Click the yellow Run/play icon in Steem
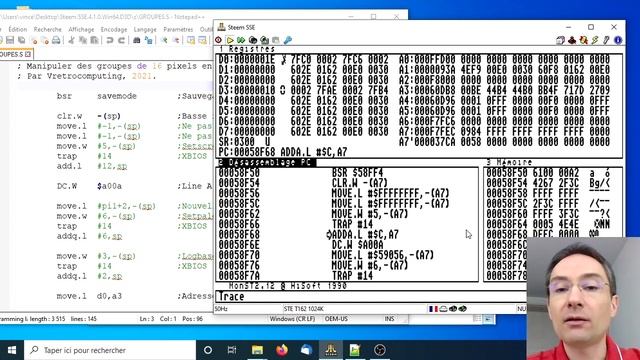Image resolution: width=640 pixels, height=360 pixels. (x=230, y=40)
